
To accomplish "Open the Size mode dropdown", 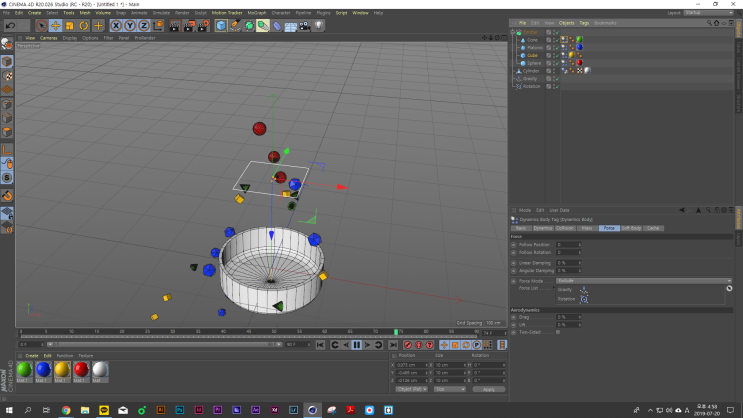I will [x=449, y=389].
